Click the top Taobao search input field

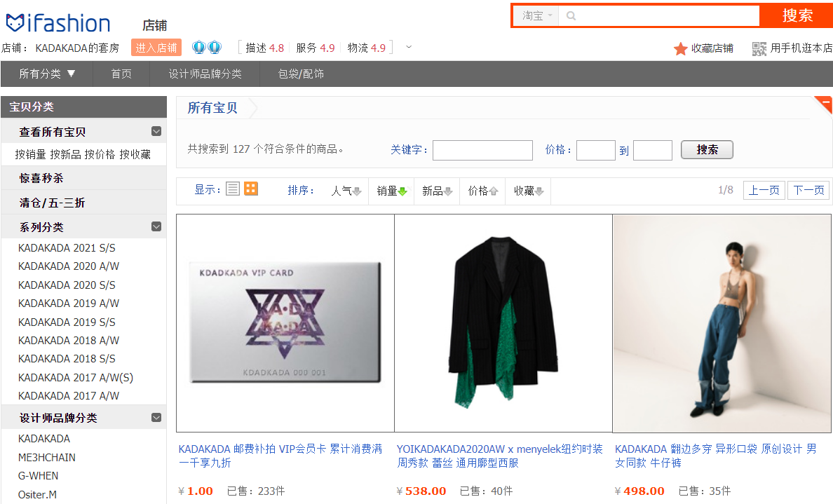[658, 16]
